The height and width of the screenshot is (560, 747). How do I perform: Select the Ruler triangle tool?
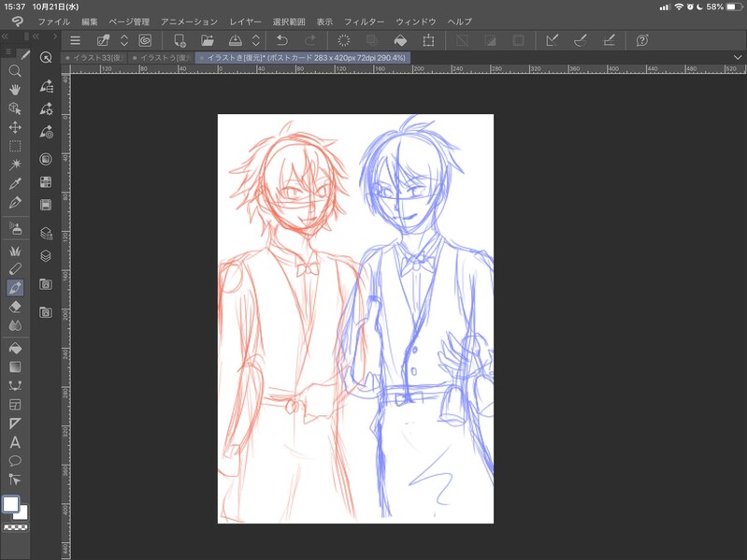pos(15,424)
